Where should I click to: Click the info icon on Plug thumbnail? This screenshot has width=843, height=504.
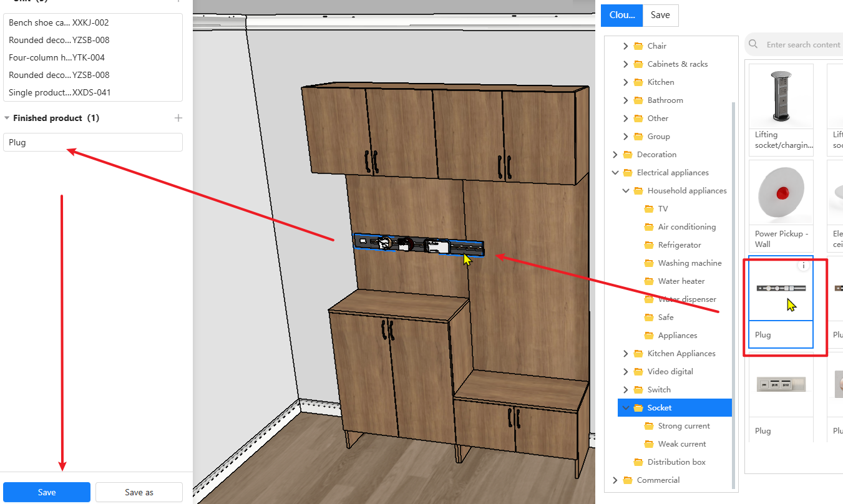pyautogui.click(x=804, y=266)
